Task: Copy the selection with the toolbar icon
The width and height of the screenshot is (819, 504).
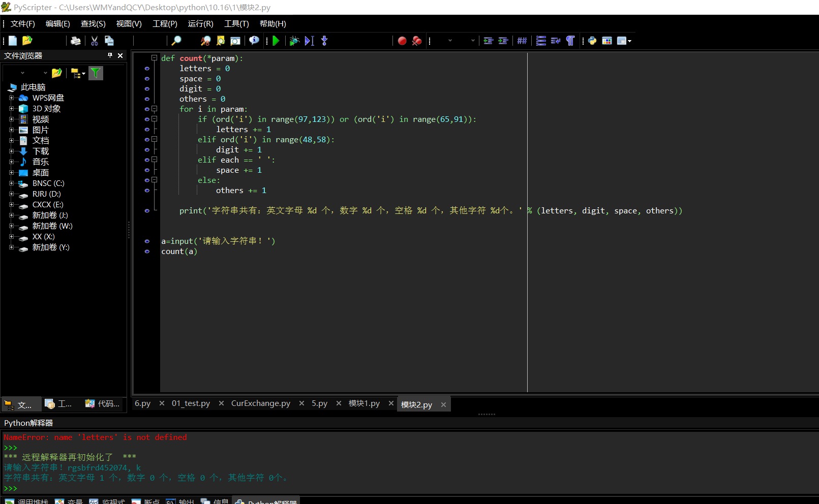Action: click(109, 41)
